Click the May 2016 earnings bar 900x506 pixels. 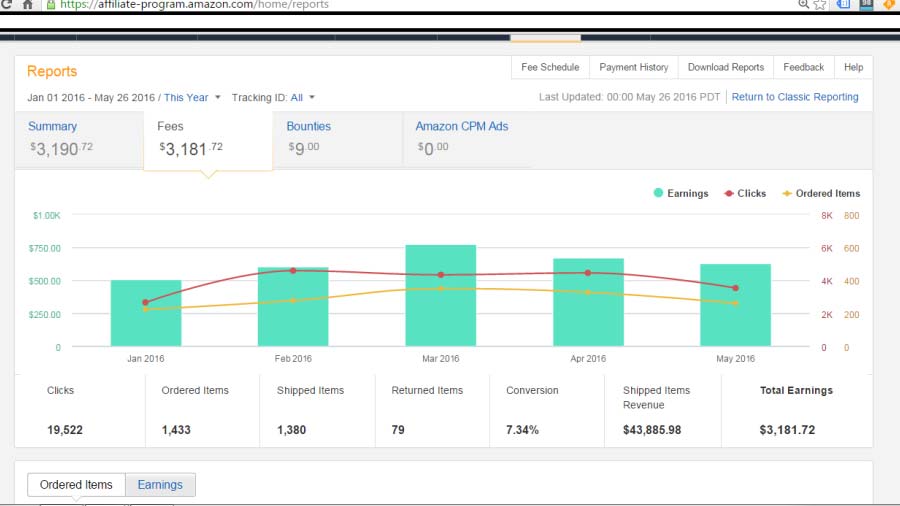click(735, 305)
